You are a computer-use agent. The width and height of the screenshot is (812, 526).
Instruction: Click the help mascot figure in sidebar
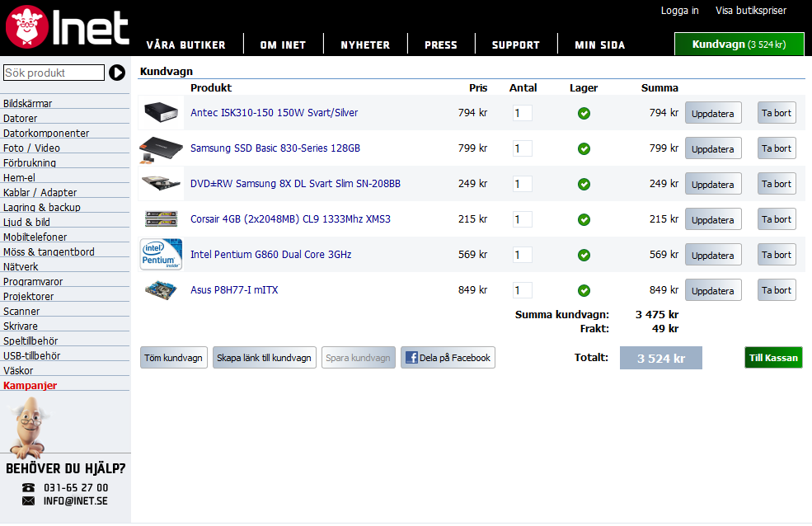pos(30,427)
